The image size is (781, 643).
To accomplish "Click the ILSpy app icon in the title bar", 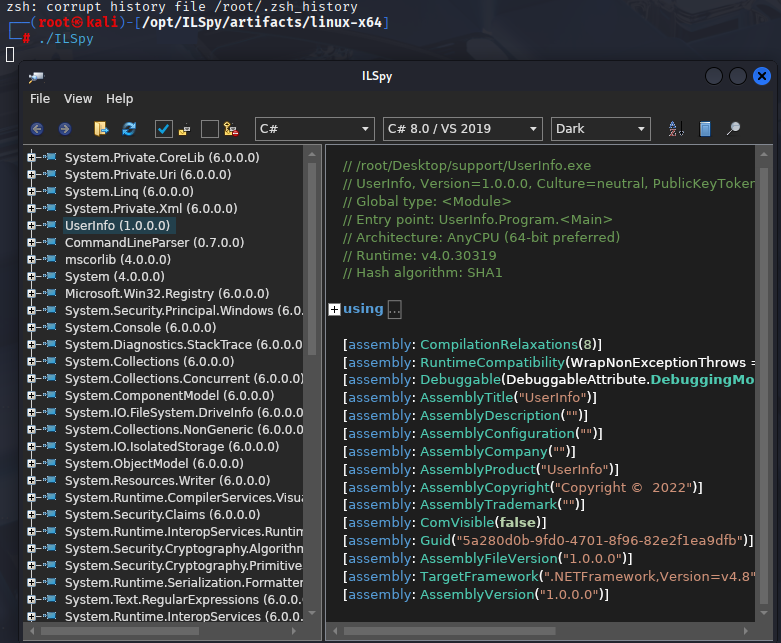I will pyautogui.click(x=36, y=76).
